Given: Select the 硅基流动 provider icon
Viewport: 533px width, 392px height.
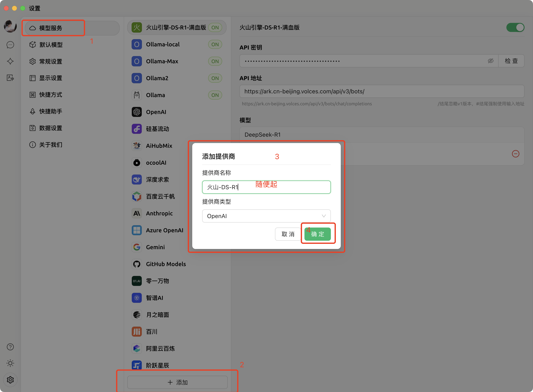Looking at the screenshot, I should [137, 129].
